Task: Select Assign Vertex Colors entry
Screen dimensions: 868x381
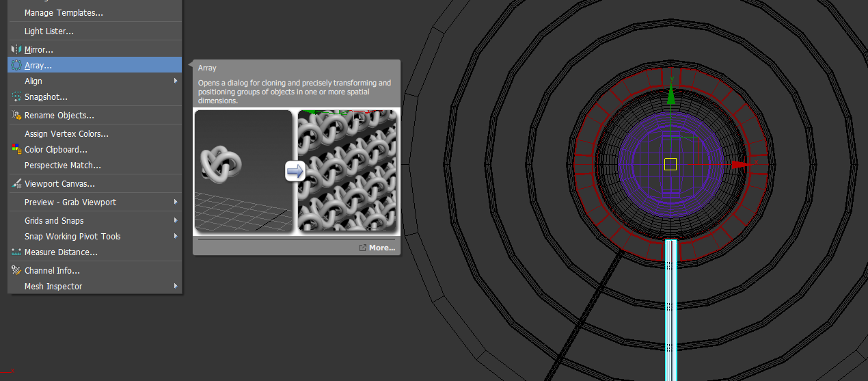Action: 94,133
